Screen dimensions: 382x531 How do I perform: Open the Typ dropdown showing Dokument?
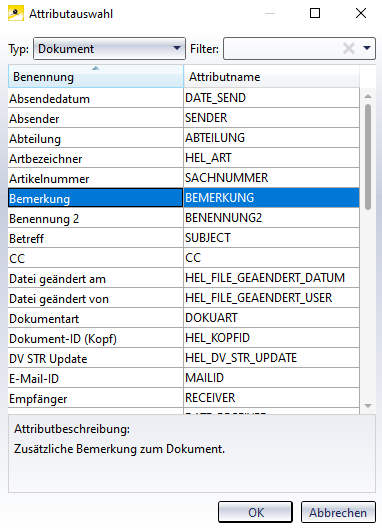(x=109, y=48)
